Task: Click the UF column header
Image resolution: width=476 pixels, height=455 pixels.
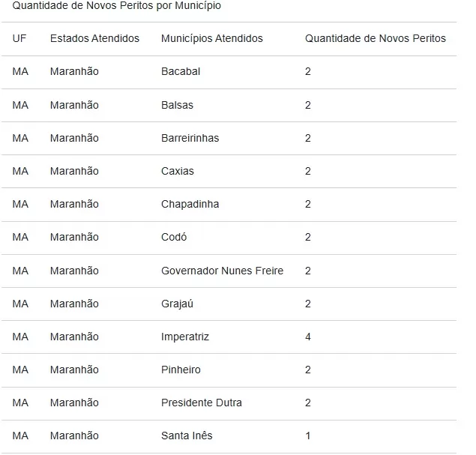Action: tap(19, 38)
